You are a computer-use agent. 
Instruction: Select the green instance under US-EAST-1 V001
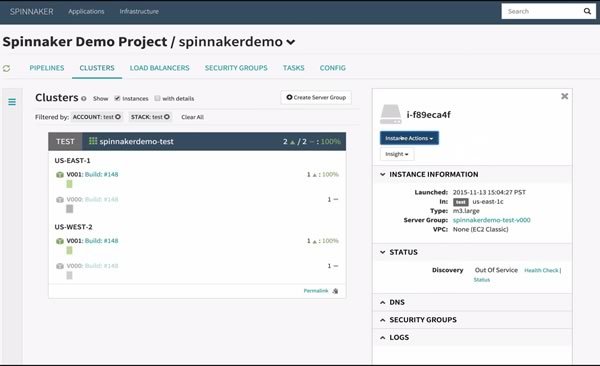69,184
